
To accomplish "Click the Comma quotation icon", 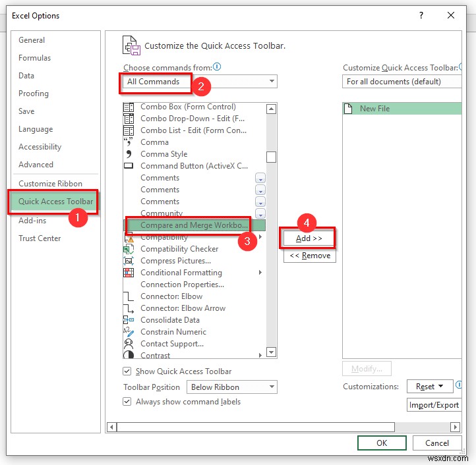I will click(x=129, y=142).
